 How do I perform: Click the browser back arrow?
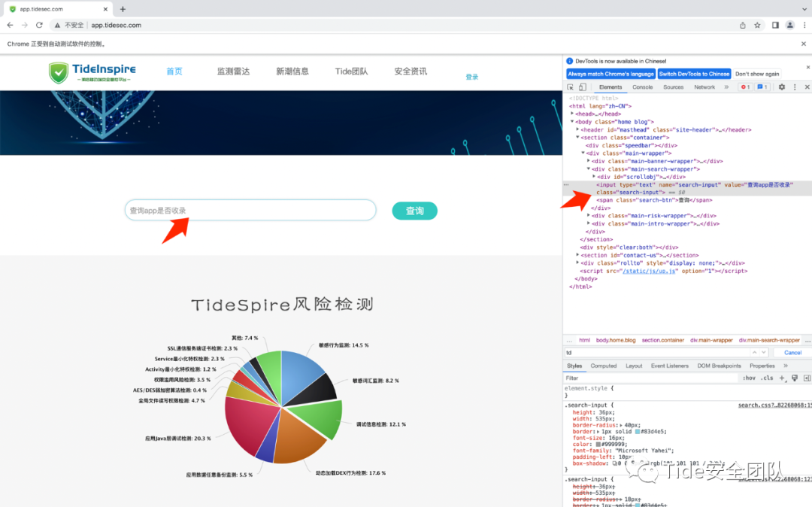[x=10, y=25]
